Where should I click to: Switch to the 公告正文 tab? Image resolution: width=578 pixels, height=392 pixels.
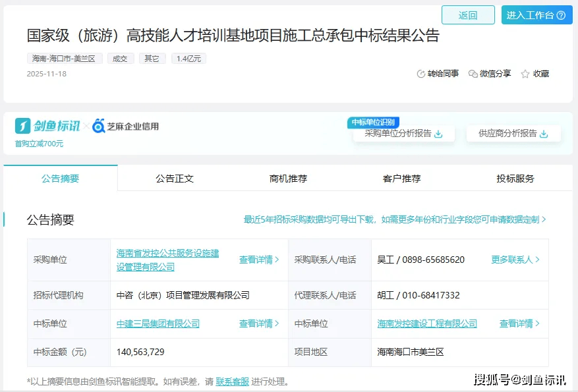[x=175, y=179]
